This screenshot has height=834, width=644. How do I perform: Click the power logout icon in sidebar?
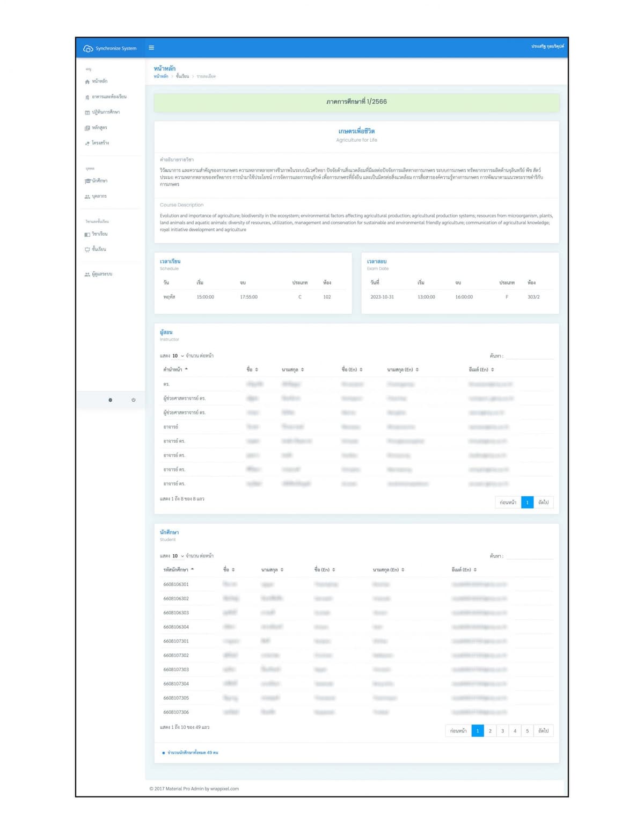click(x=134, y=400)
